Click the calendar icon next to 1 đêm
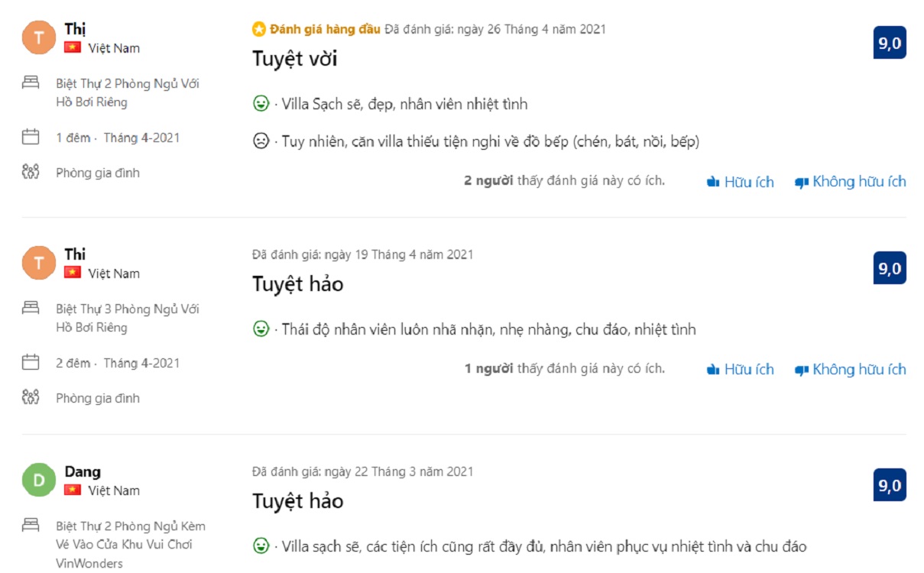 click(x=31, y=138)
